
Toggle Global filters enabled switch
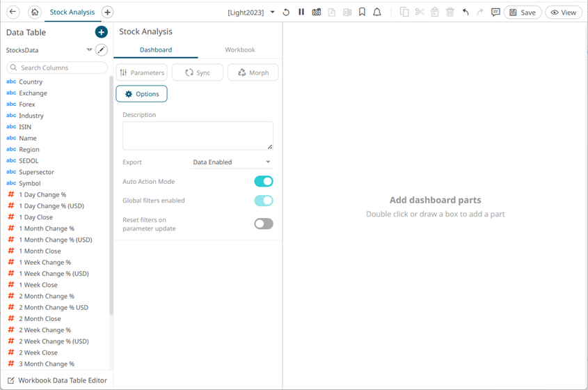point(264,201)
